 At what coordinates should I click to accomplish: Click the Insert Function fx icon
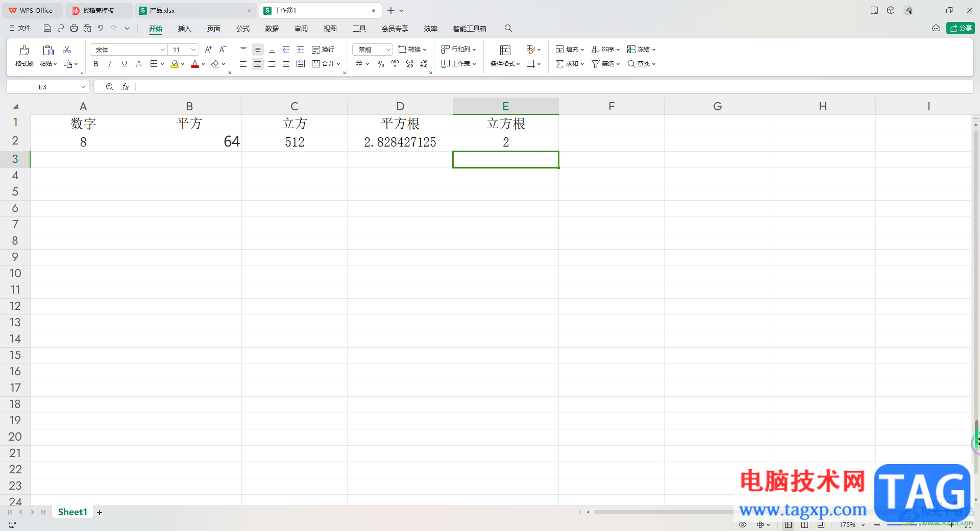(x=125, y=87)
